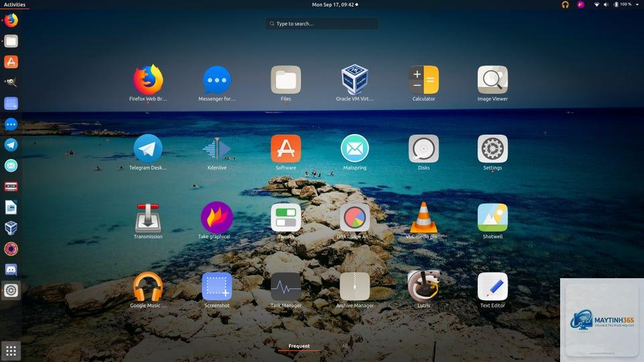Image resolution: width=644 pixels, height=362 pixels.
Task: Click the GIMP icon in the dock
Action: tap(11, 82)
